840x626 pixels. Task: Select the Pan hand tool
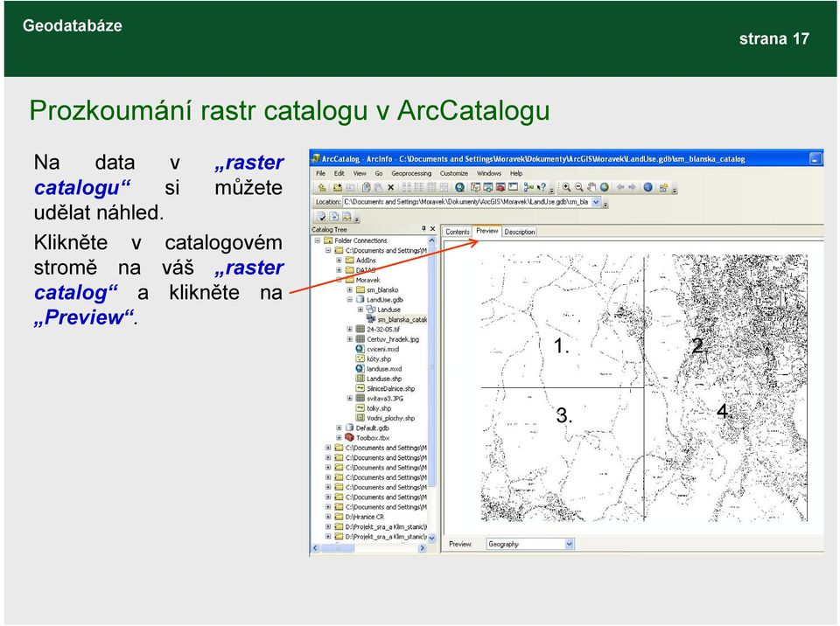(591, 187)
